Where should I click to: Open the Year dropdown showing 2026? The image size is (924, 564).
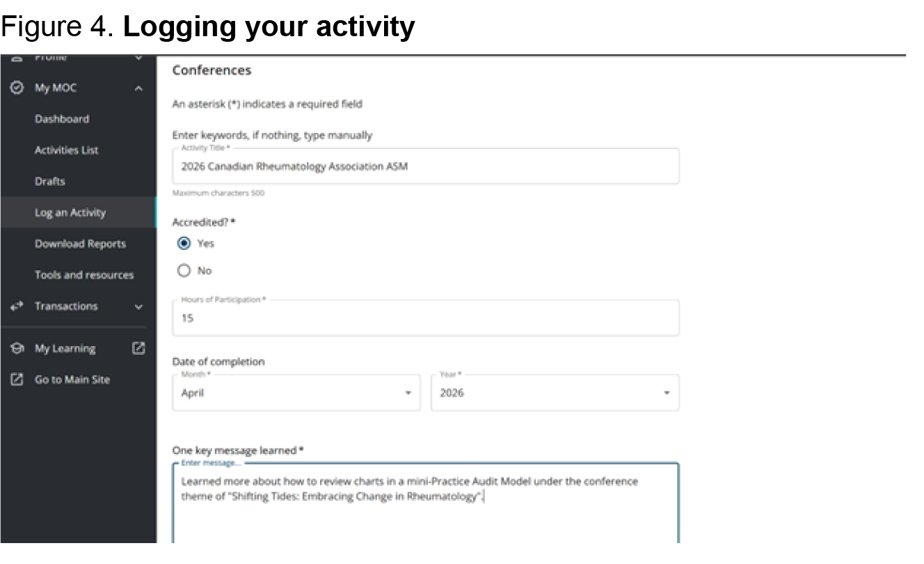(555, 393)
